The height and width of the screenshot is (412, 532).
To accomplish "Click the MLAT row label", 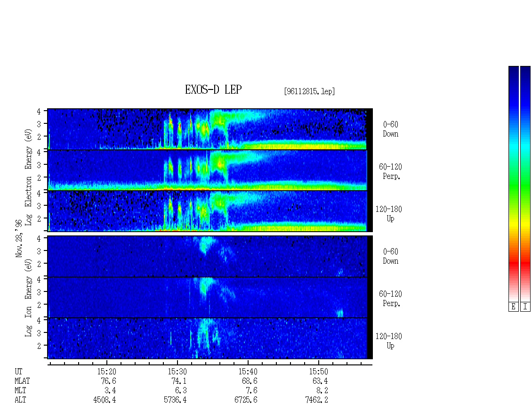I will point(22,381).
